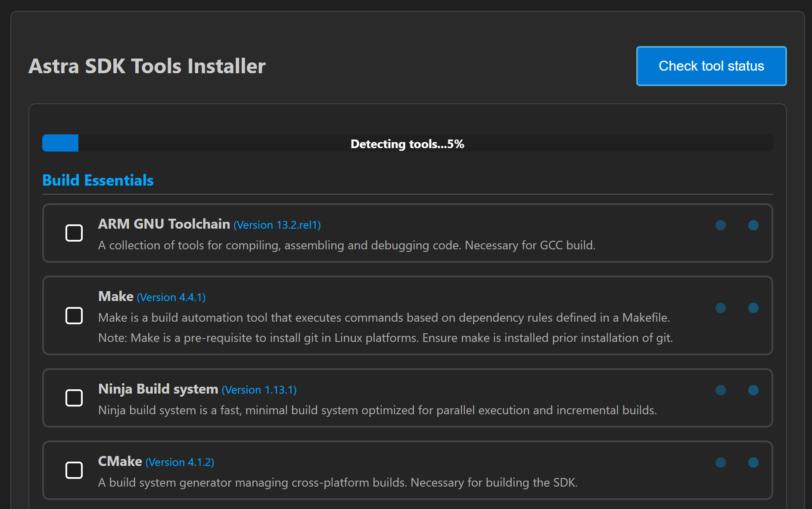The width and height of the screenshot is (812, 509).
Task: Click the Build Essentials section heading
Action: [x=98, y=180]
